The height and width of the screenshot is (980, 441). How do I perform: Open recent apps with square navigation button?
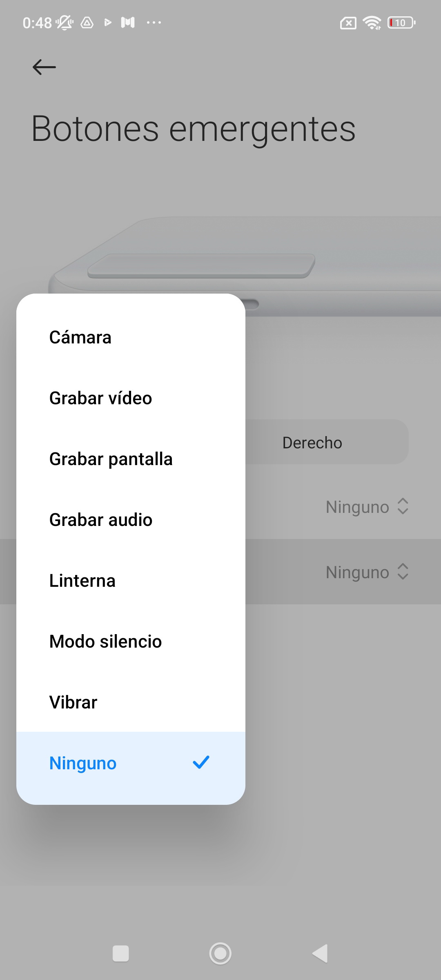(120, 953)
